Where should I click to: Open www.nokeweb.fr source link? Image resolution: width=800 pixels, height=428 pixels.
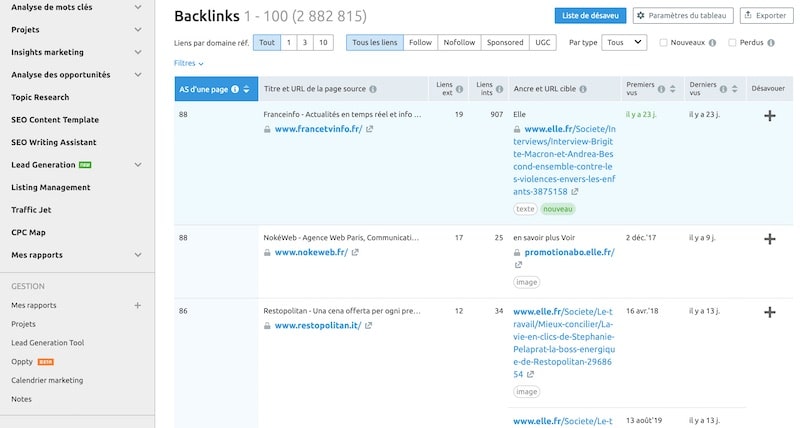311,252
